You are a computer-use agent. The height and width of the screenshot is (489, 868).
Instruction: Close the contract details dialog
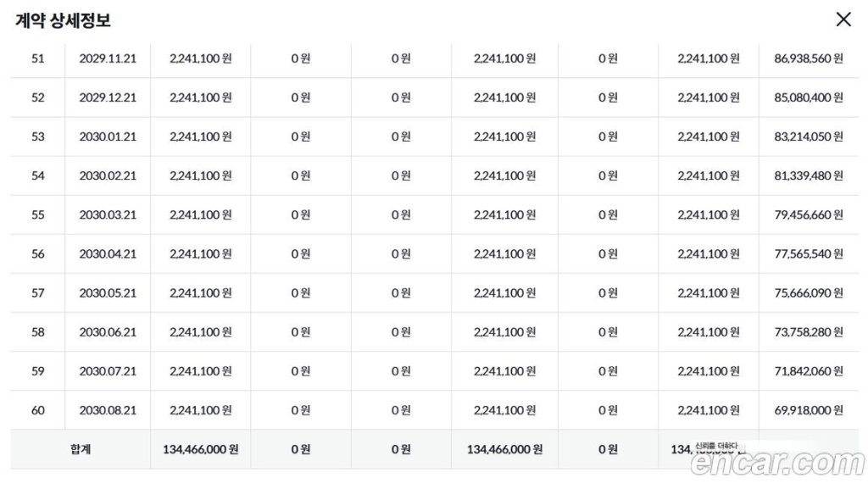(843, 19)
